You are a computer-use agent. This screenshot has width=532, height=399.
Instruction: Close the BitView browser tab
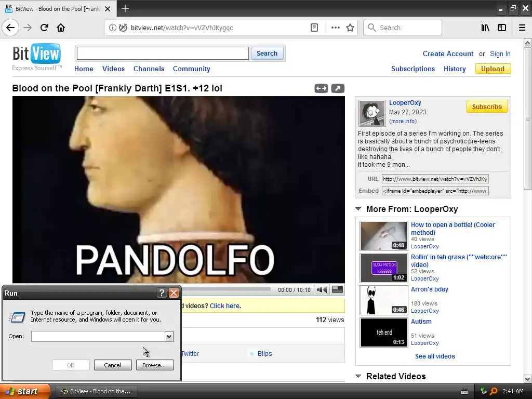(108, 9)
